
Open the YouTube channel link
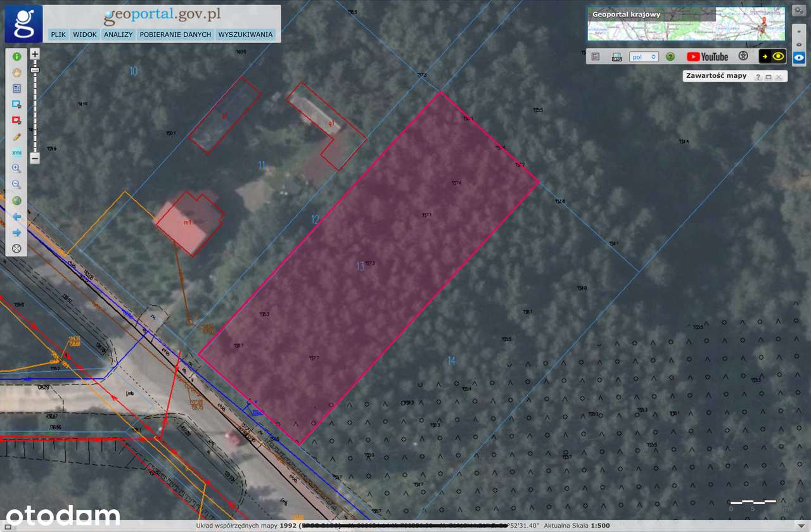pyautogui.click(x=708, y=56)
